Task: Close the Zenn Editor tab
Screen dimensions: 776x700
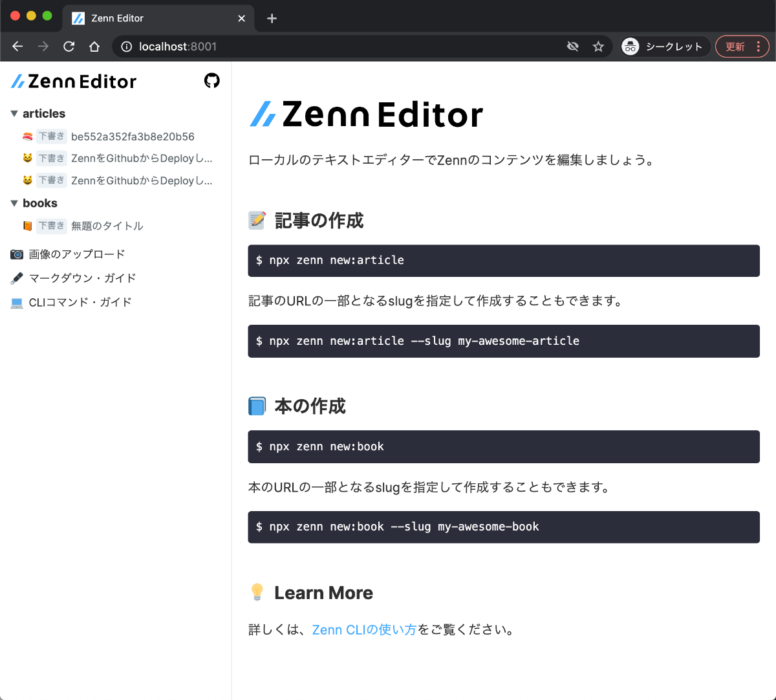Action: tap(241, 18)
